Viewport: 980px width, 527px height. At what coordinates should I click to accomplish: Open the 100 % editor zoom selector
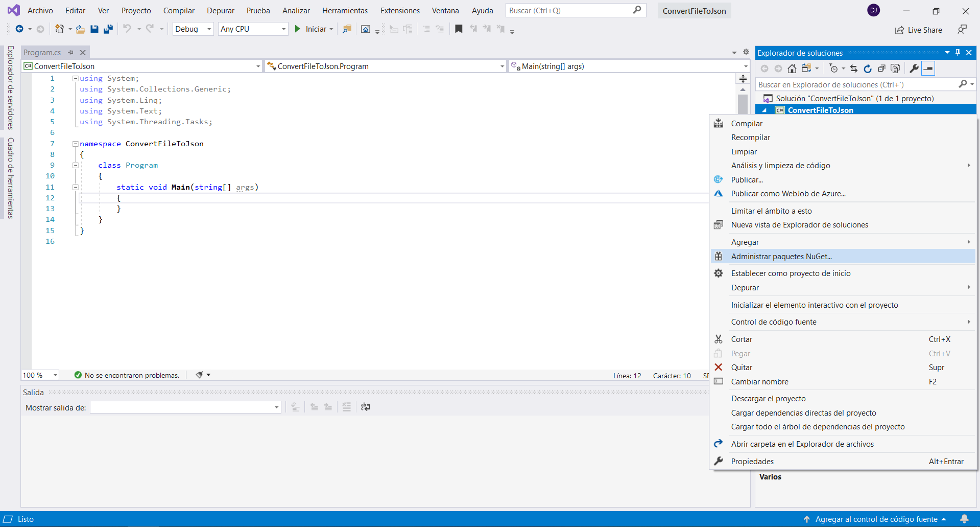[x=40, y=375]
